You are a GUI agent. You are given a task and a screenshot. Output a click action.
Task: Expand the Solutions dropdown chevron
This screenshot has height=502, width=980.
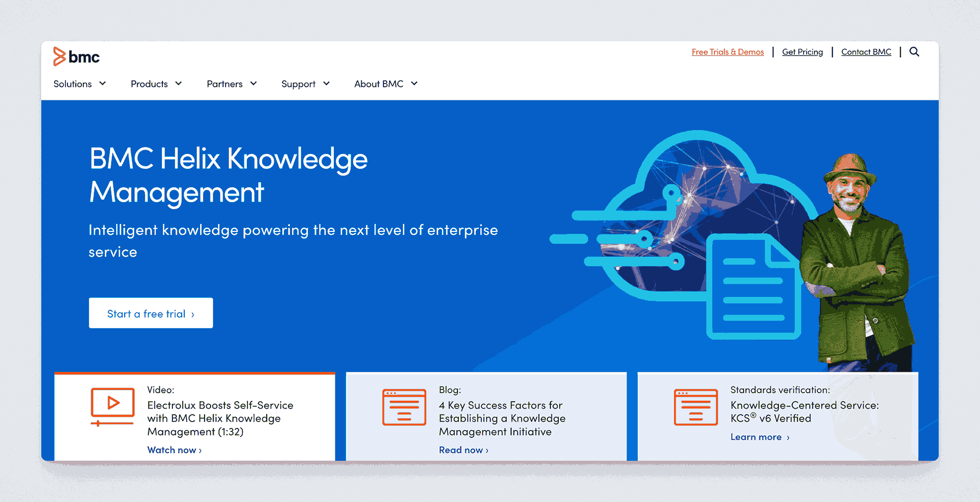(x=102, y=83)
